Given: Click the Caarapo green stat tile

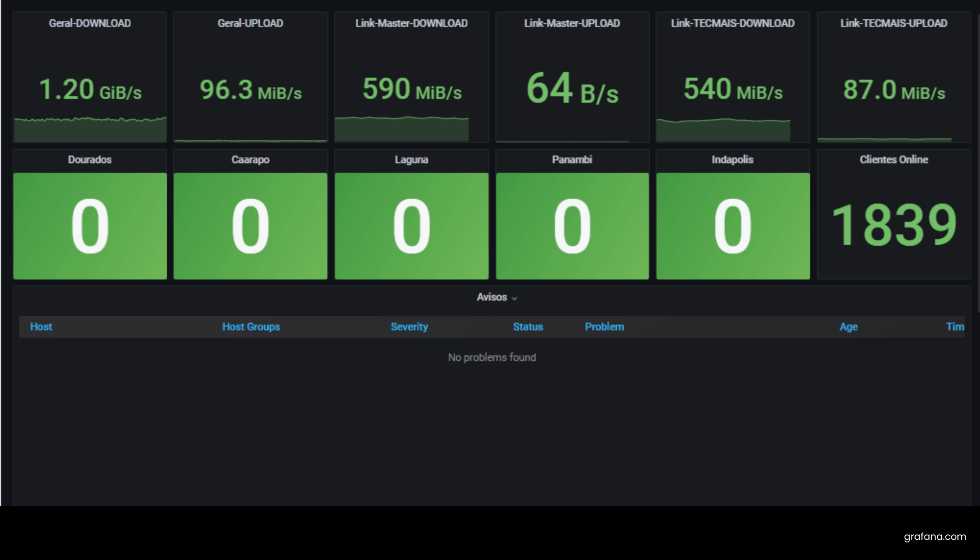Looking at the screenshot, I should pos(250,226).
